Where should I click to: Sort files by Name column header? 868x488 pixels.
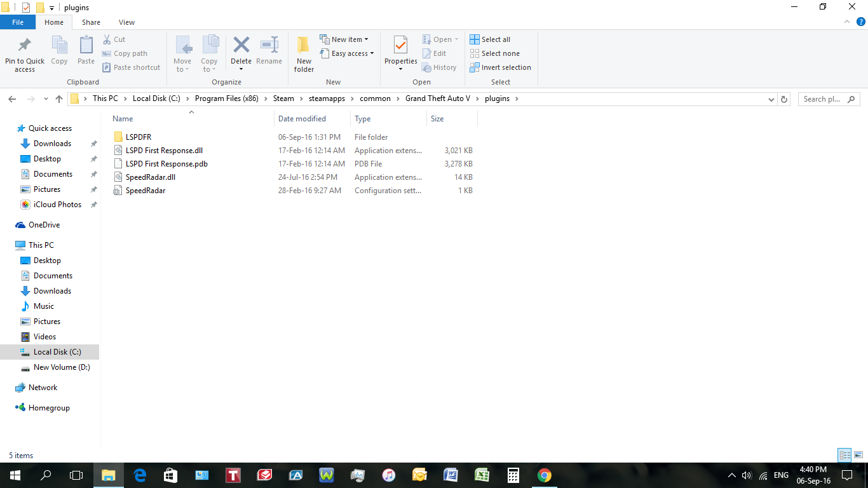pyautogui.click(x=123, y=119)
